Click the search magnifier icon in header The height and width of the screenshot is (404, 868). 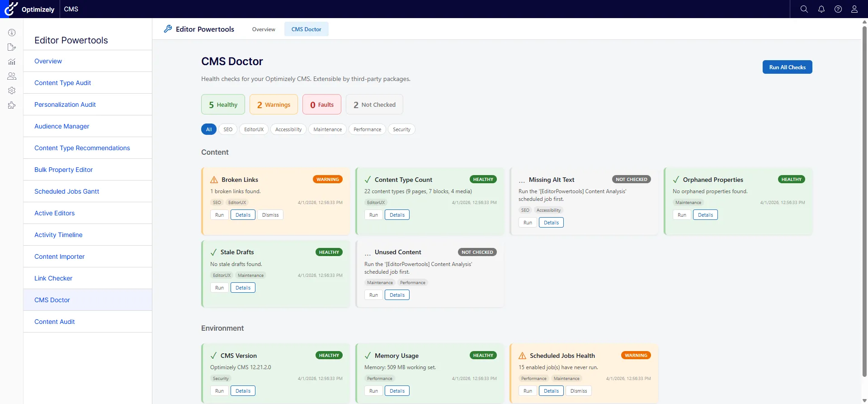tap(804, 9)
